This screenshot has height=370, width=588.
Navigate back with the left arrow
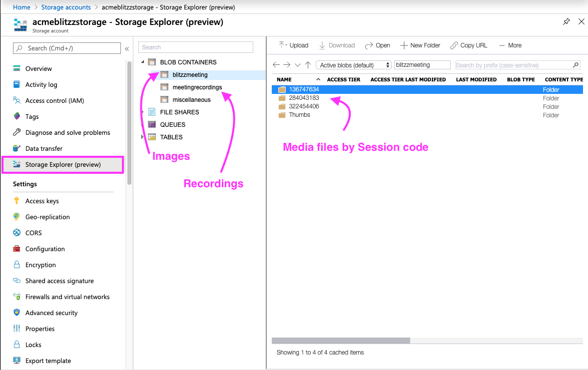click(276, 65)
